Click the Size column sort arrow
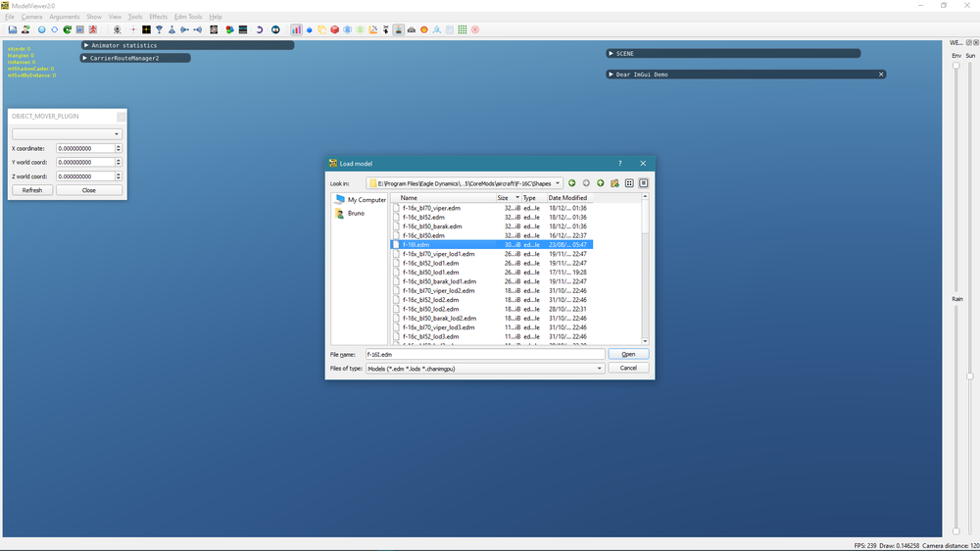980x551 pixels. (x=516, y=198)
